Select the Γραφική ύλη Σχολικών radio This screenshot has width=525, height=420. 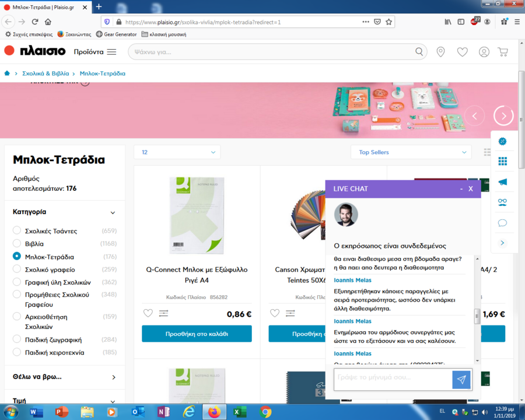17,282
